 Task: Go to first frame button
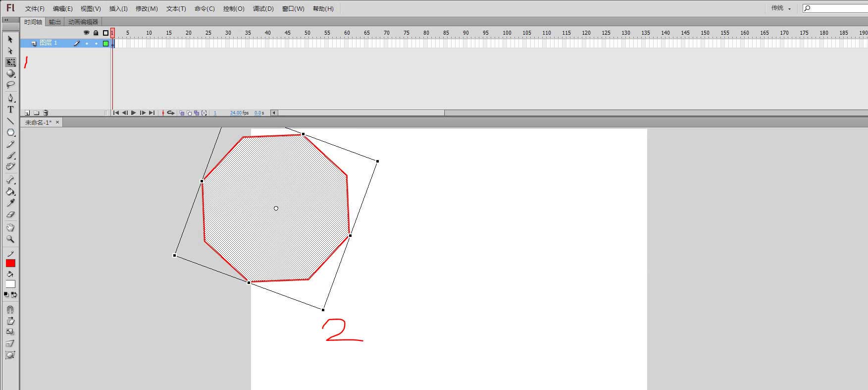[x=116, y=113]
